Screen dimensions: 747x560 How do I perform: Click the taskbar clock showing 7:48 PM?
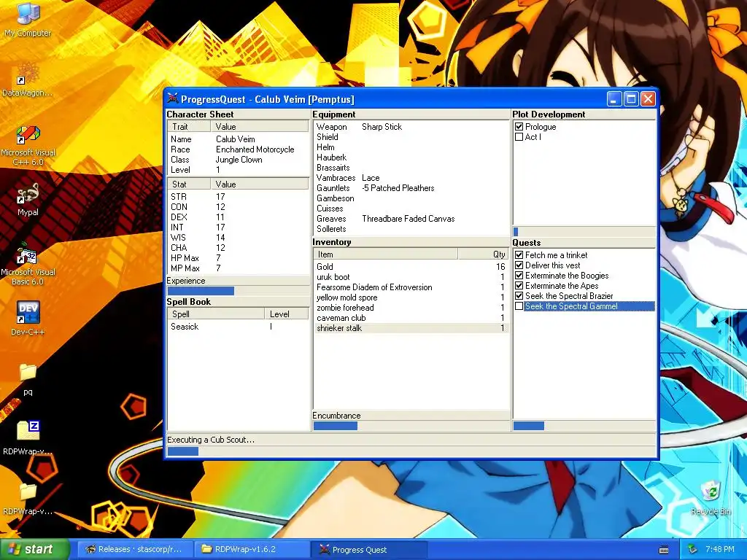coord(720,550)
